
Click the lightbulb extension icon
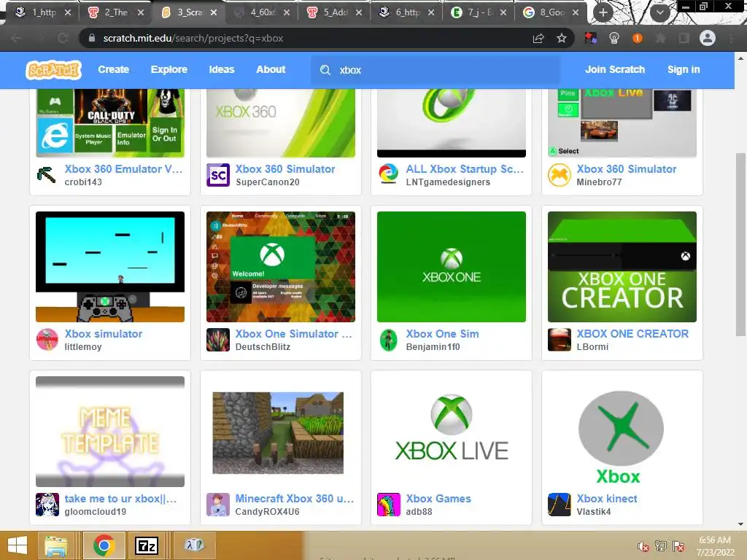tap(614, 38)
